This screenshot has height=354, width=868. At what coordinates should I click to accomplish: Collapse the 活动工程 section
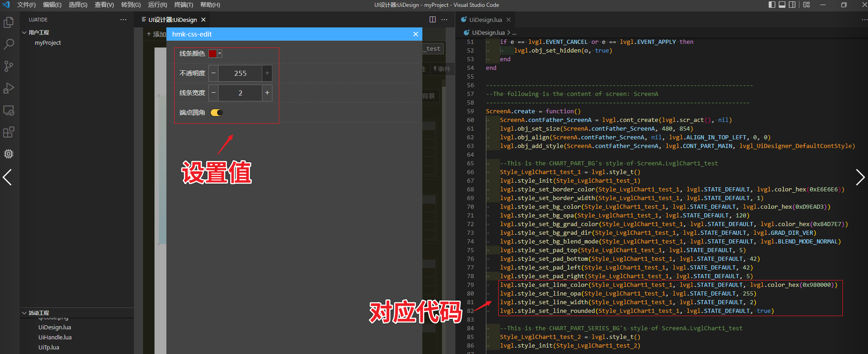click(x=25, y=313)
